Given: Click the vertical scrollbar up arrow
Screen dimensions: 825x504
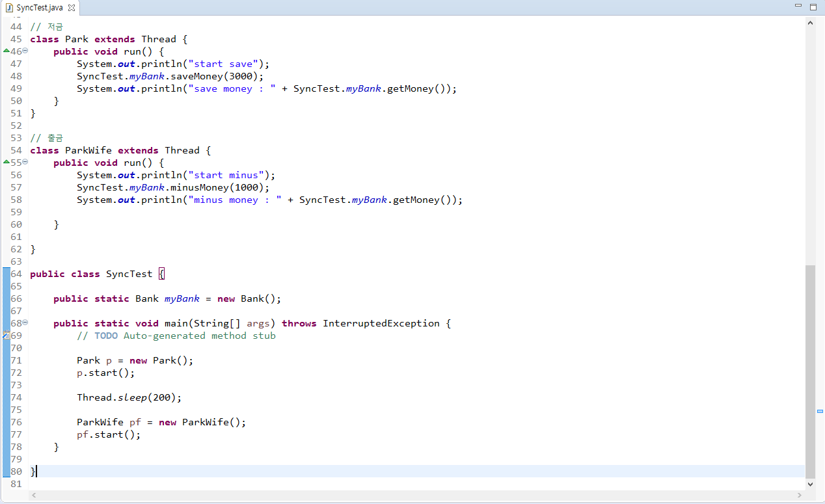Looking at the screenshot, I should 810,22.
